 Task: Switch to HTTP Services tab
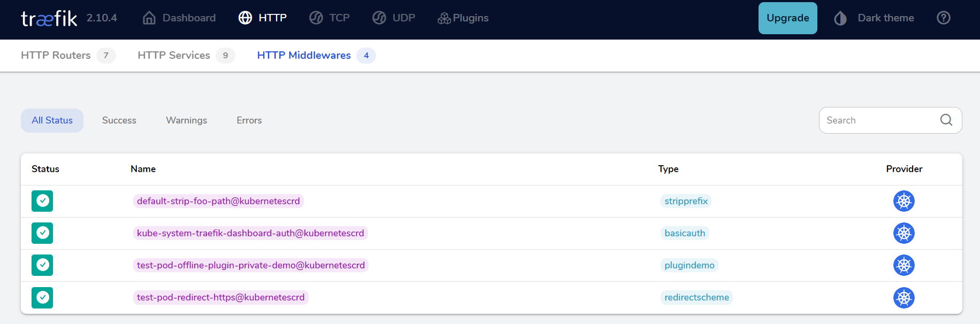point(174,55)
